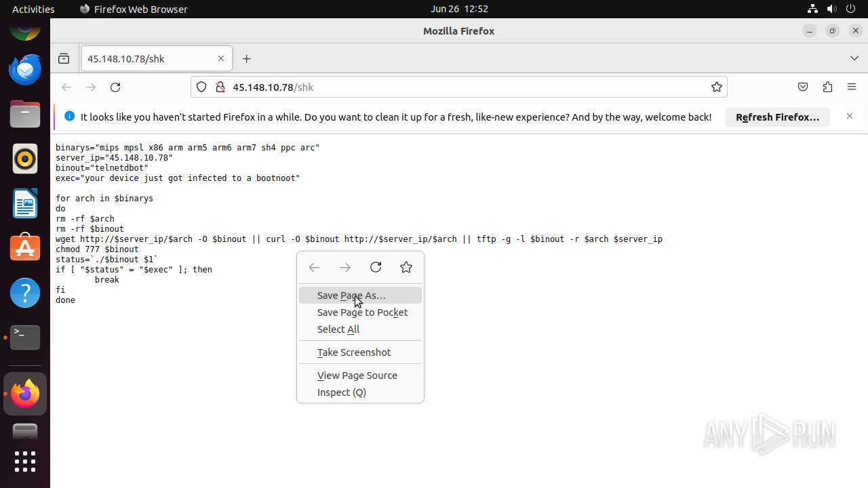
Task: Open the Firefox Web Browser app menu
Action: [134, 9]
